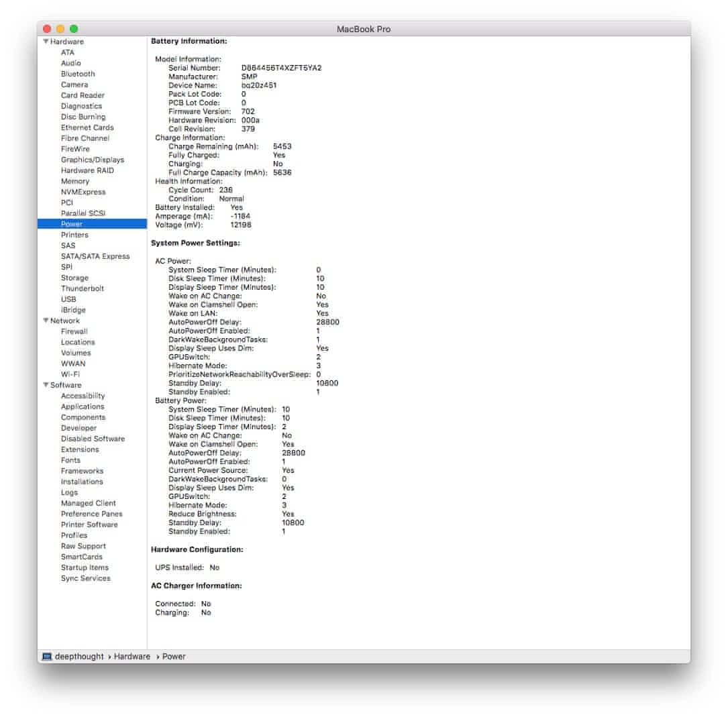
Task: Select FireWire in the sidebar
Action: click(x=75, y=148)
